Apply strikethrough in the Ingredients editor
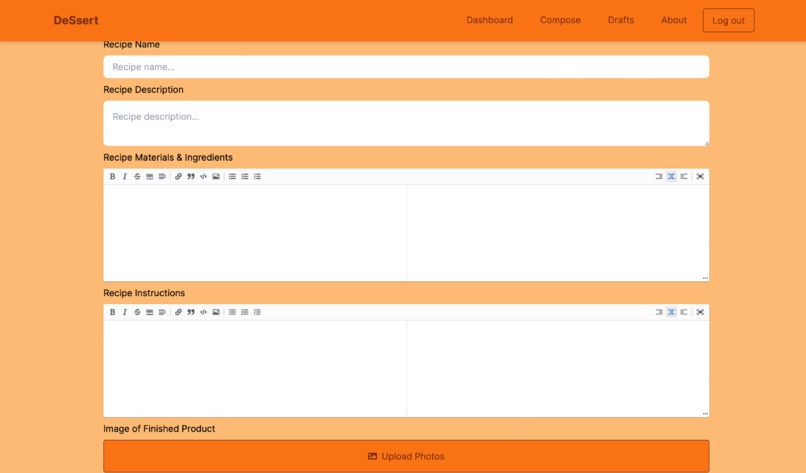 coord(137,176)
